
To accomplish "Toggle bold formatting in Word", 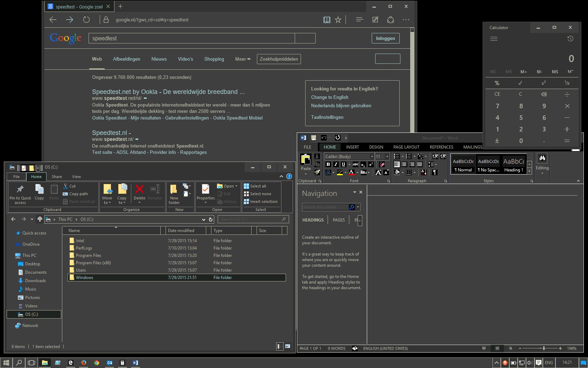I will [328, 164].
